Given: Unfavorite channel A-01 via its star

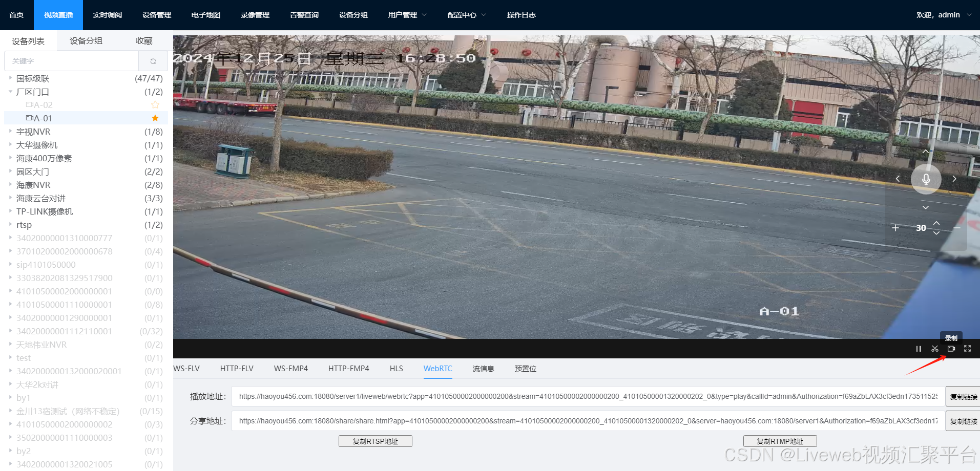Looking at the screenshot, I should (154, 118).
